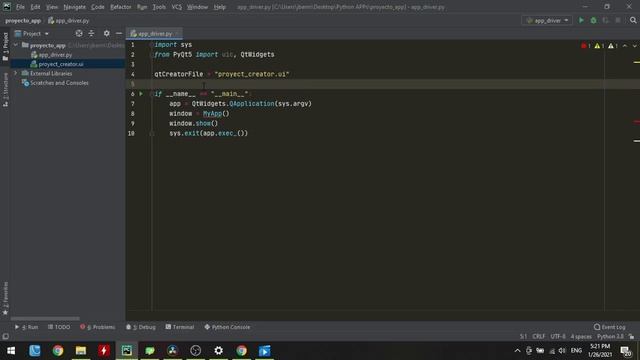
Task: Open the Problems tool window
Action: pos(98,327)
